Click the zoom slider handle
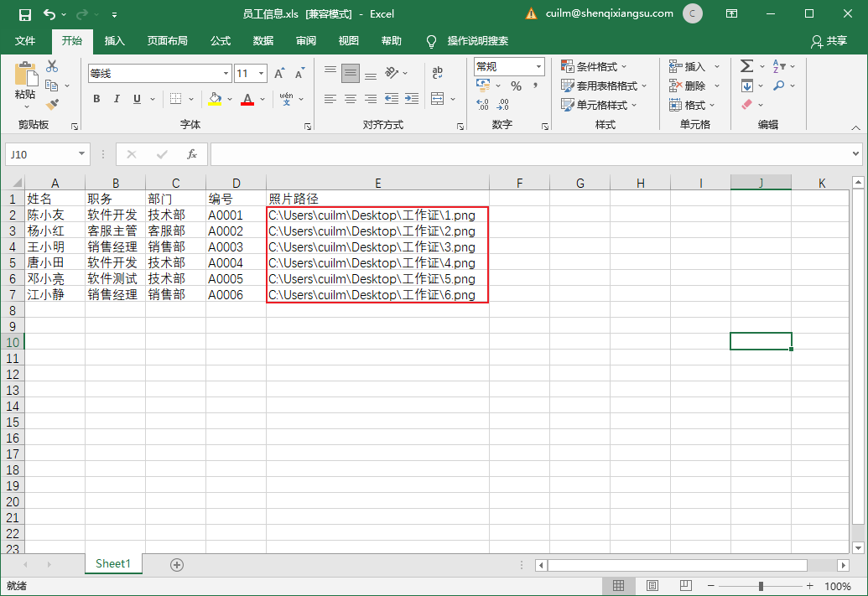The width and height of the screenshot is (868, 596). pos(761,587)
